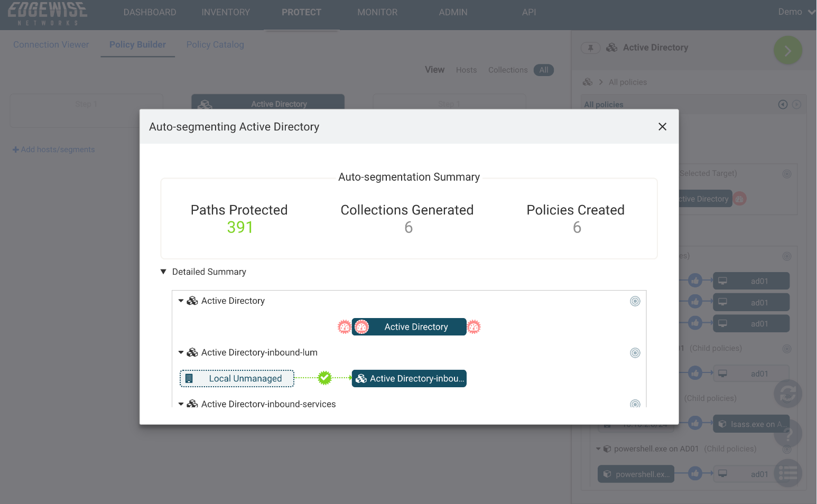Click the refresh floating button

pos(788,394)
